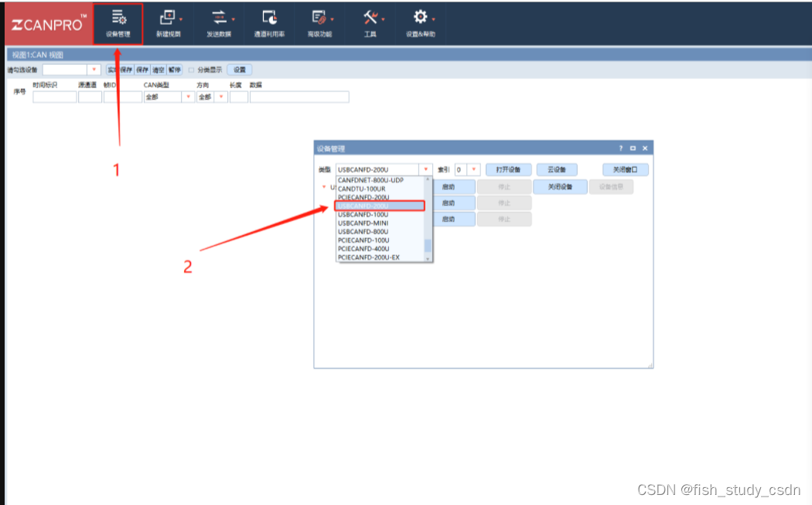The width and height of the screenshot is (812, 505).
Task: Open 设置&帮助 settings and help
Action: (421, 24)
